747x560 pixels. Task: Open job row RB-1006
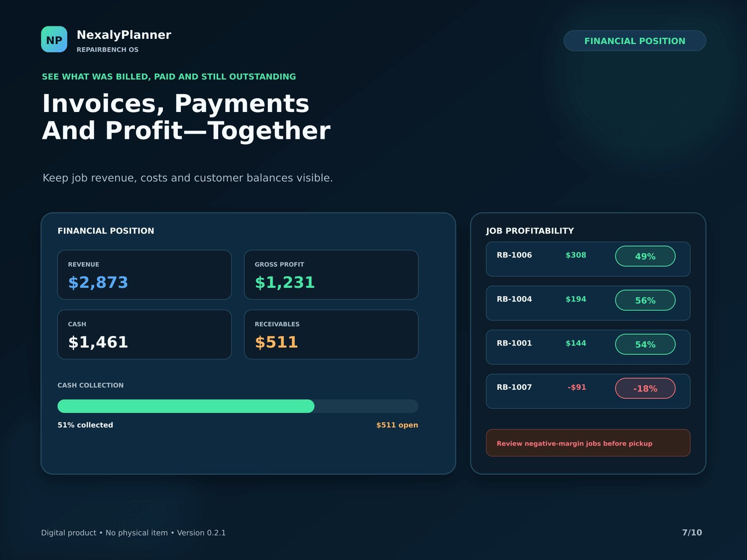tap(588, 259)
